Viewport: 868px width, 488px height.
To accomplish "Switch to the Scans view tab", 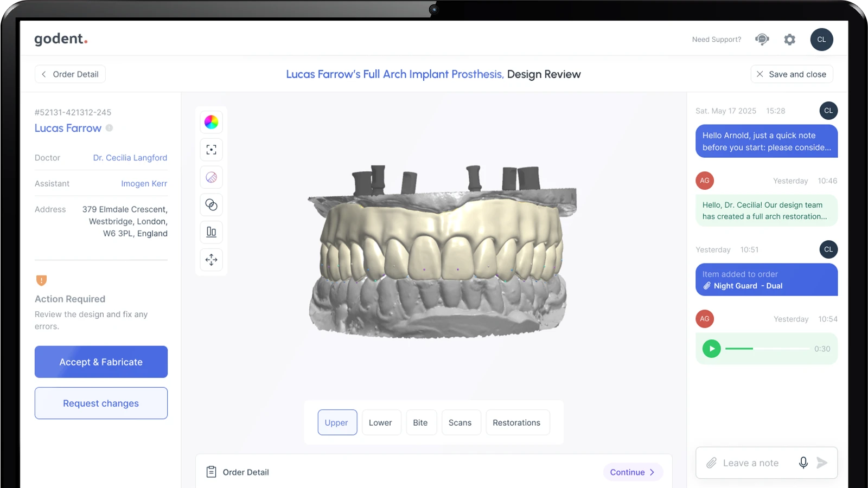I will [x=461, y=422].
